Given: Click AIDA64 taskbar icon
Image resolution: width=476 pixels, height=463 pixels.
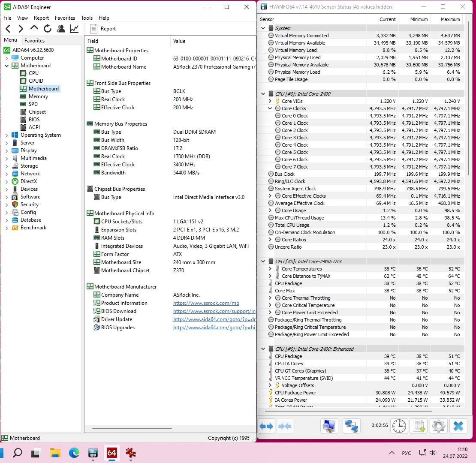Looking at the screenshot, I should coord(112,453).
